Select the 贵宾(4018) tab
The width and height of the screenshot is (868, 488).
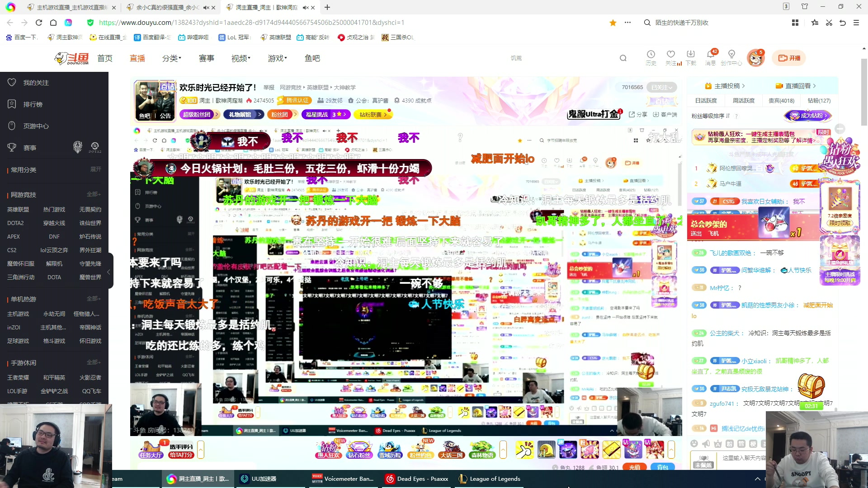coord(782,101)
